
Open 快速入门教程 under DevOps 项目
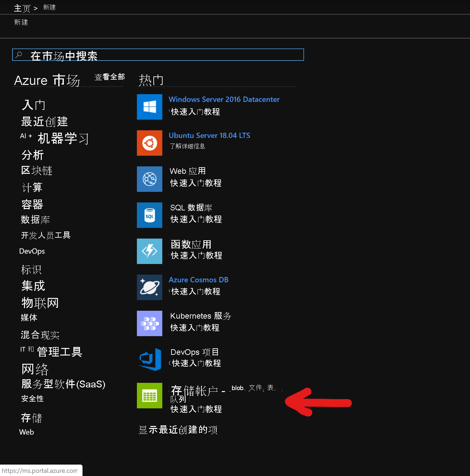click(x=196, y=363)
